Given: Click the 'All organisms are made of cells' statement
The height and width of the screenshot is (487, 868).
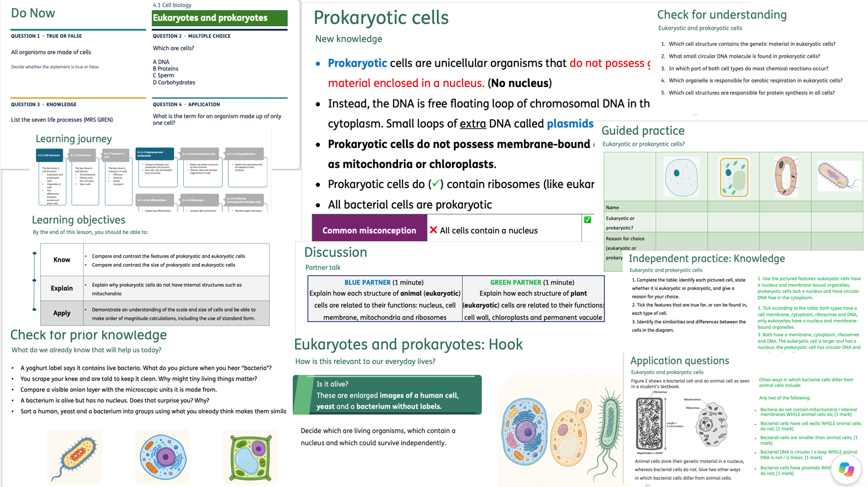Looking at the screenshot, I should coord(51,53).
